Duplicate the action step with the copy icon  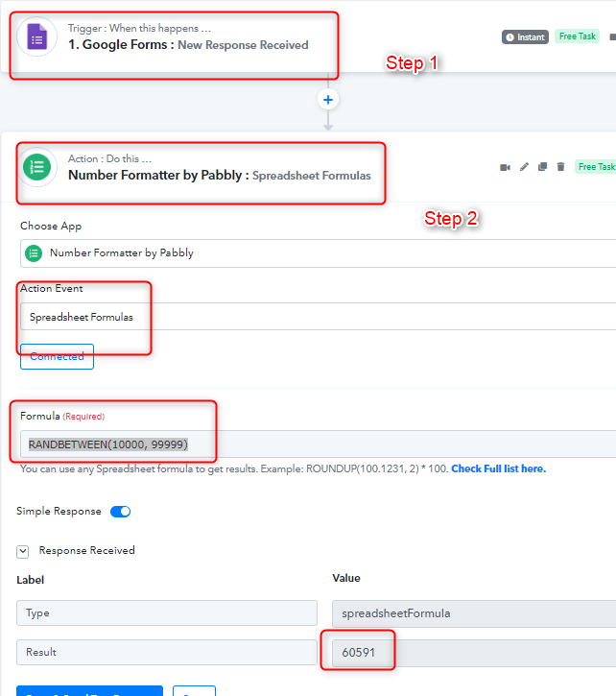[542, 167]
